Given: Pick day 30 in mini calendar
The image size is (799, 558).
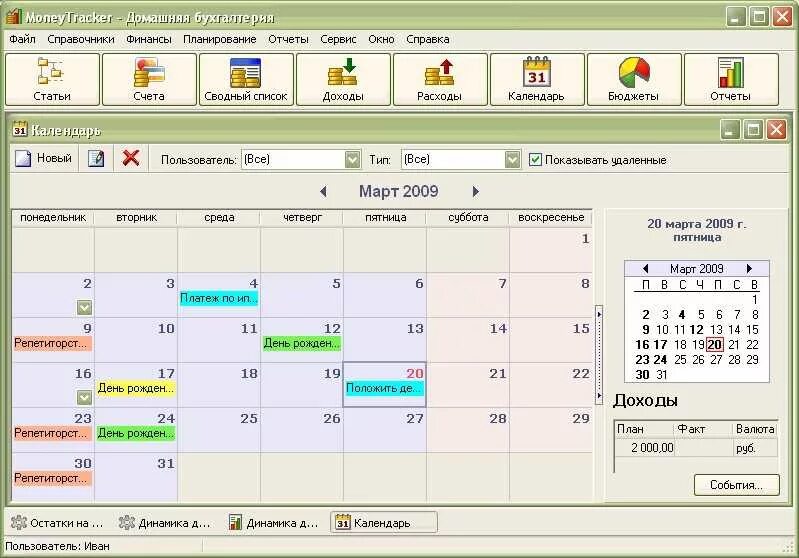Looking at the screenshot, I should [x=643, y=375].
